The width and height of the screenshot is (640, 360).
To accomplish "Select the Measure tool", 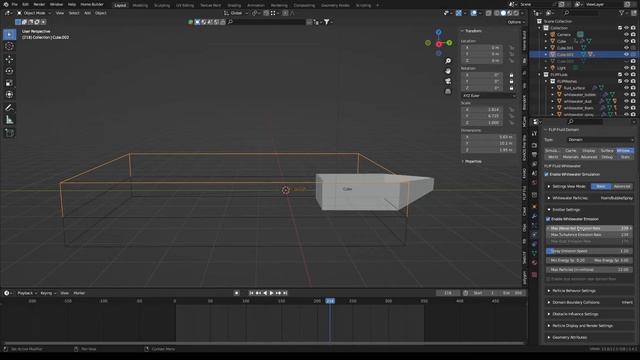I will tap(9, 120).
